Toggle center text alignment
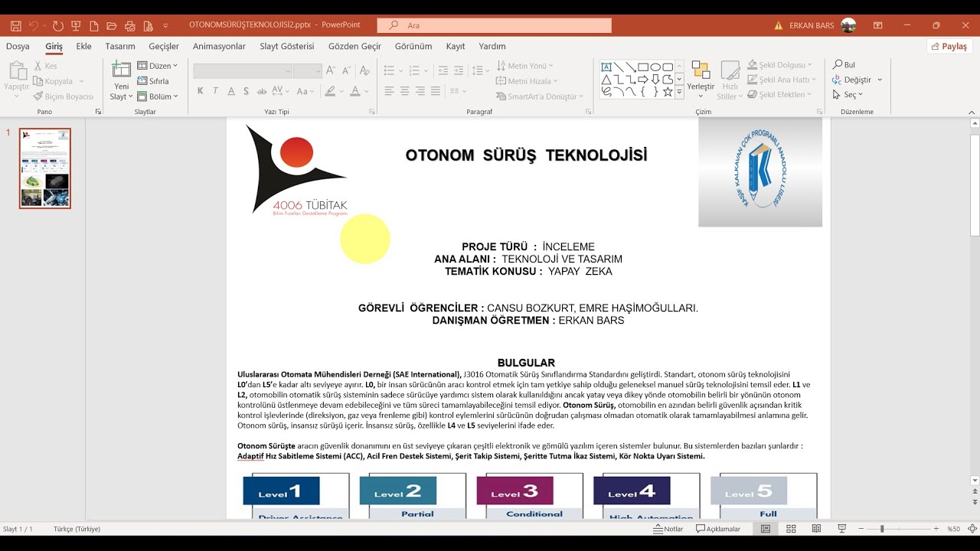Screen dimensions: 980x551 pos(404,91)
